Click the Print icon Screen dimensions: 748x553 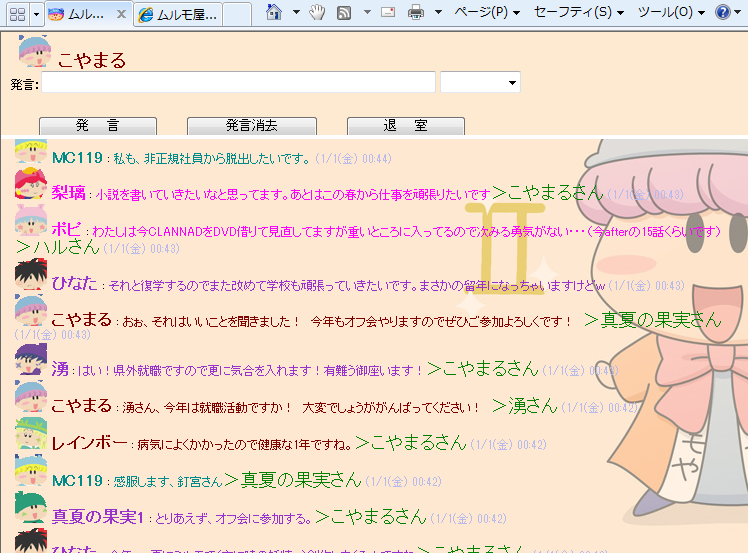pyautogui.click(x=416, y=12)
